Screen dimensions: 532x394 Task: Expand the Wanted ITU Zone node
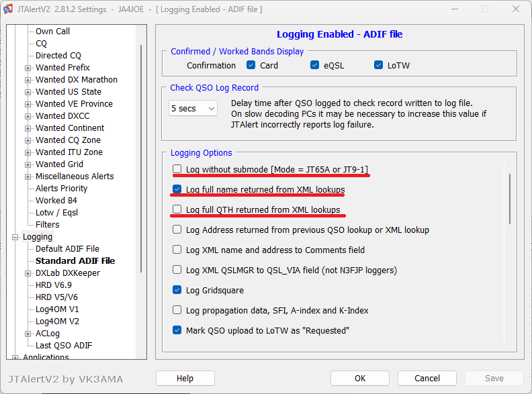(28, 152)
